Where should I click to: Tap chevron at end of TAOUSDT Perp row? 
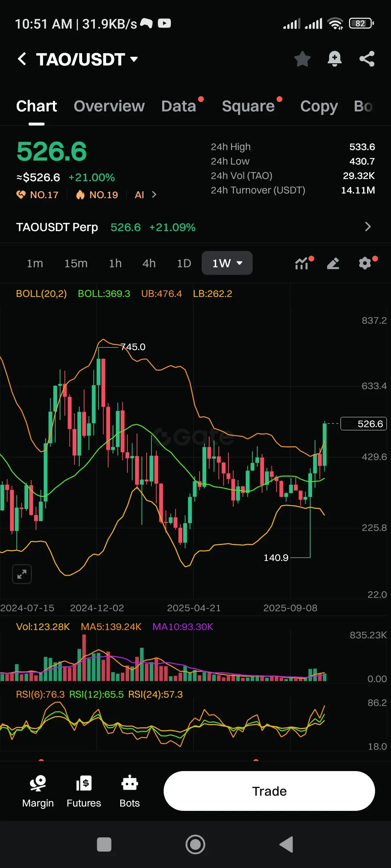tap(368, 227)
